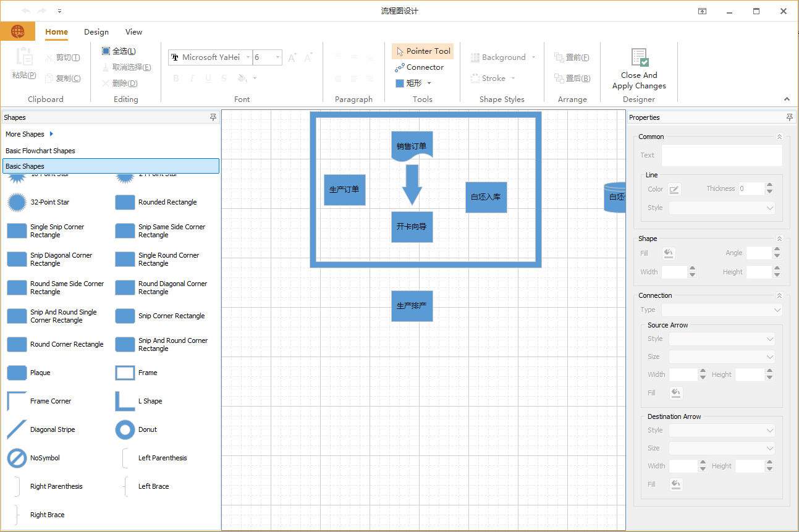Open the View tab
Viewport: 799px width, 532px height.
133,32
